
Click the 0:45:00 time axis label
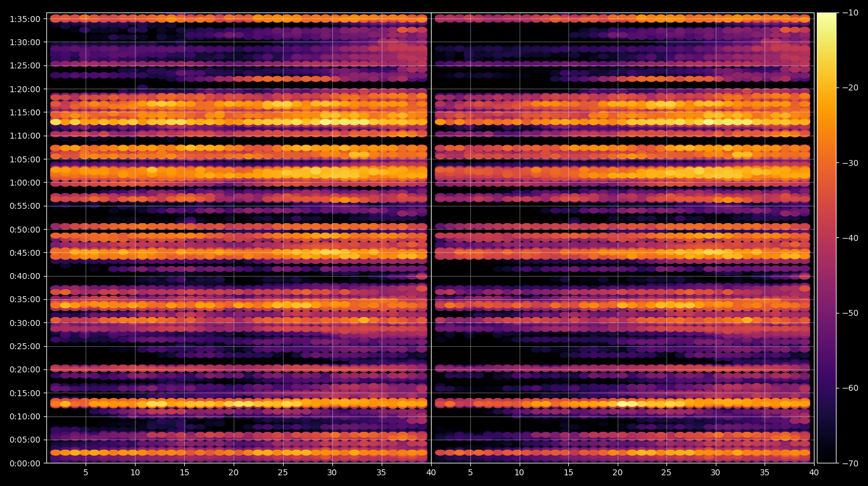pyautogui.click(x=25, y=253)
